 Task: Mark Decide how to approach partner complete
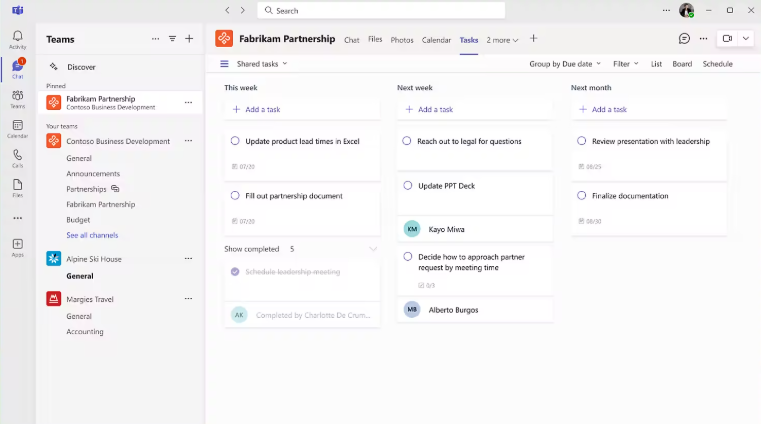pos(408,257)
